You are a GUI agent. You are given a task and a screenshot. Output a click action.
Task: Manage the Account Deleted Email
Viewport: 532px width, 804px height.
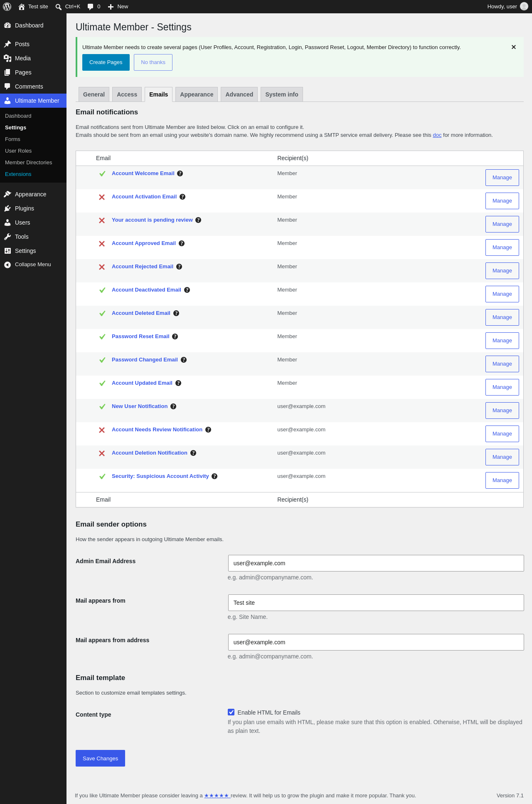coord(502,317)
